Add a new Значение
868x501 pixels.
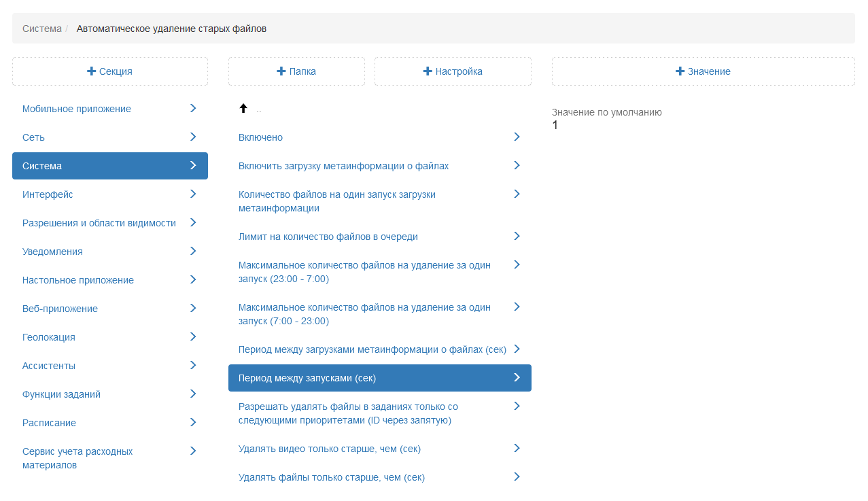click(x=703, y=71)
